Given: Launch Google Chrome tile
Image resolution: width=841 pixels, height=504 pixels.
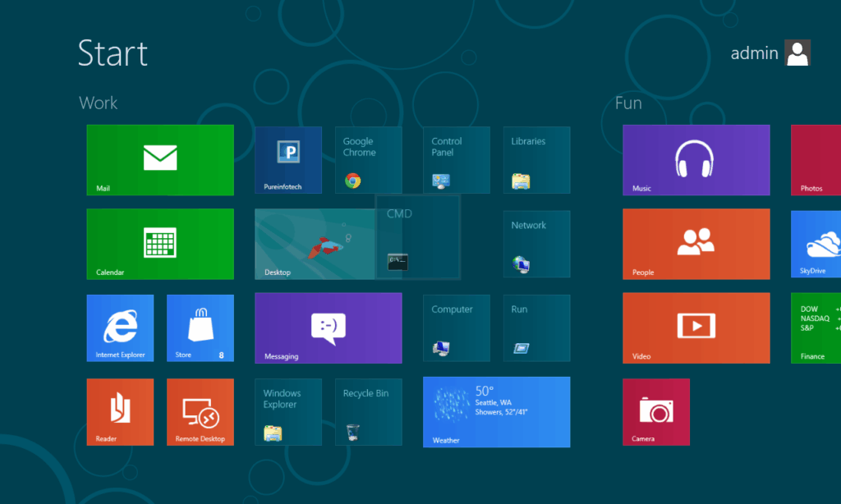Looking at the screenshot, I should pos(369,160).
